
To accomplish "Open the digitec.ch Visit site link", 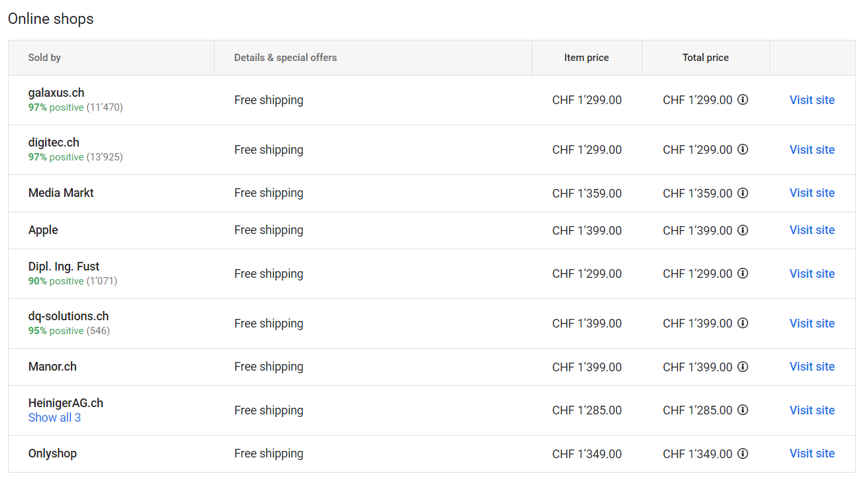I will (x=812, y=150).
